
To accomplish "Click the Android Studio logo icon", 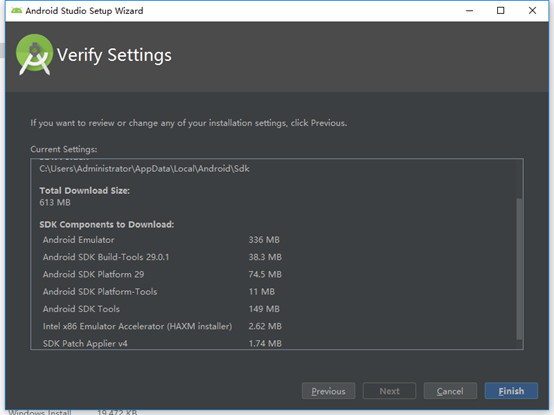I will [34, 54].
